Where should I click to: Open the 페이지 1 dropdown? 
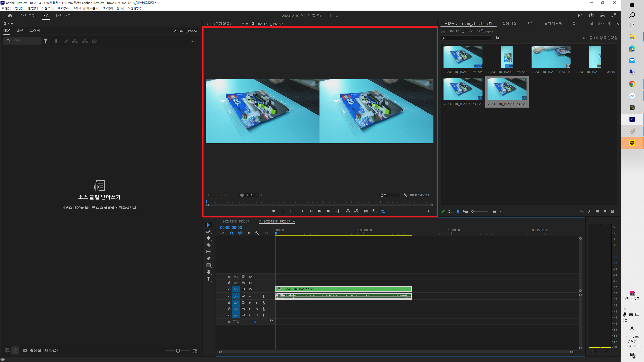(x=249, y=195)
